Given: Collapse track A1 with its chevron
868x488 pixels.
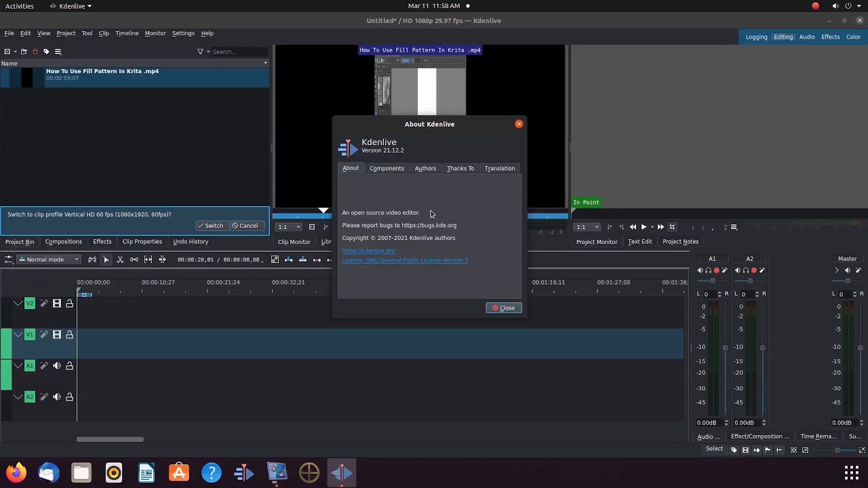Looking at the screenshot, I should click(x=18, y=366).
